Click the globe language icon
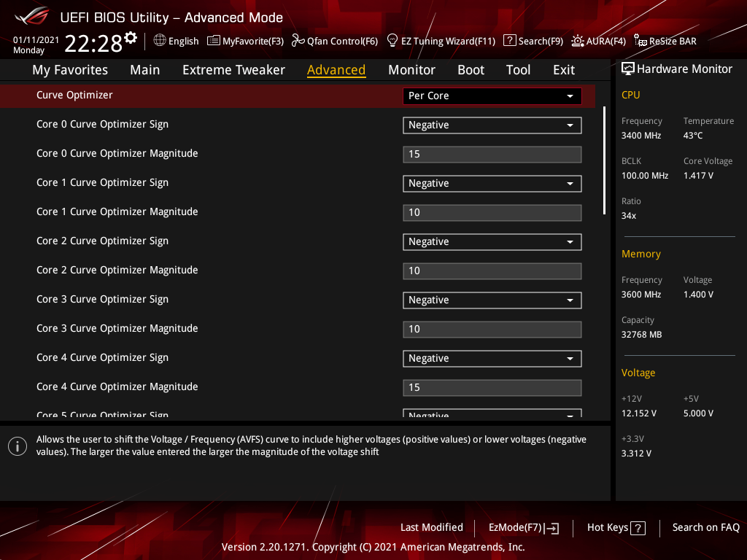This screenshot has width=747, height=560. pyautogui.click(x=160, y=41)
